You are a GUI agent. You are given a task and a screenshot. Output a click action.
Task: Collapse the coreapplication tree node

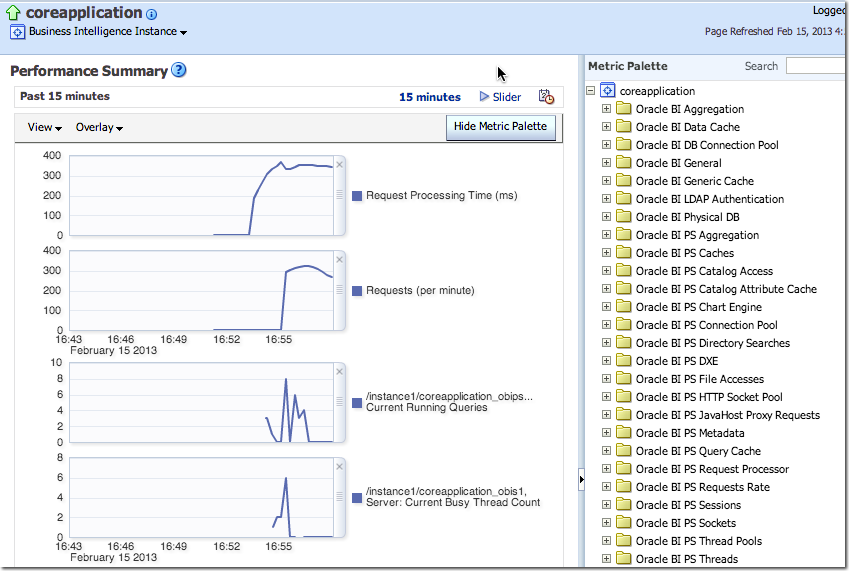(591, 90)
